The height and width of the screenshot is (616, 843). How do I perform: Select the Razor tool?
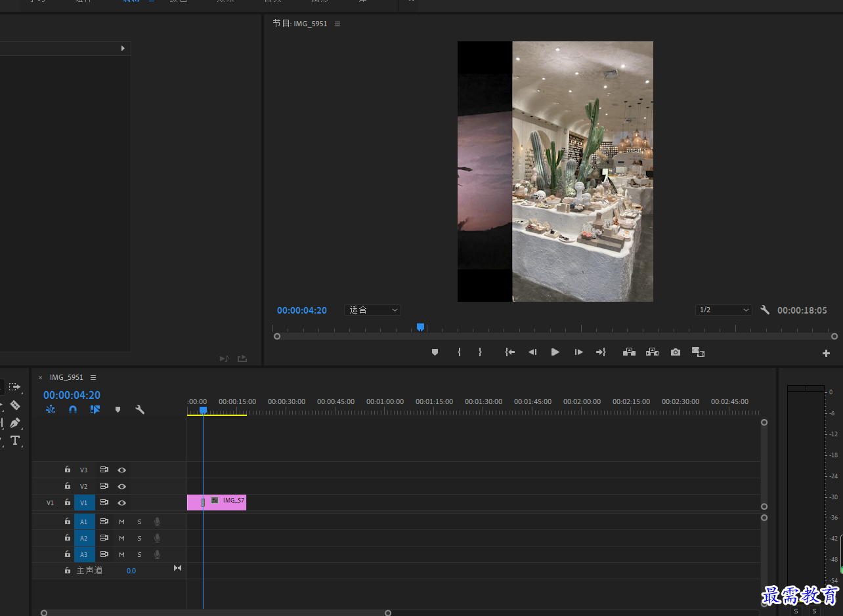15,405
